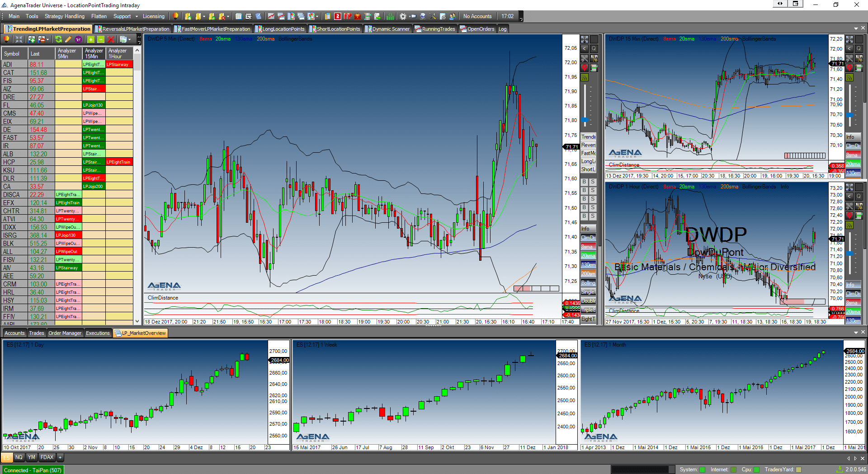Click the green minus remove icon
Screen dimensions: 868x474
click(x=101, y=39)
